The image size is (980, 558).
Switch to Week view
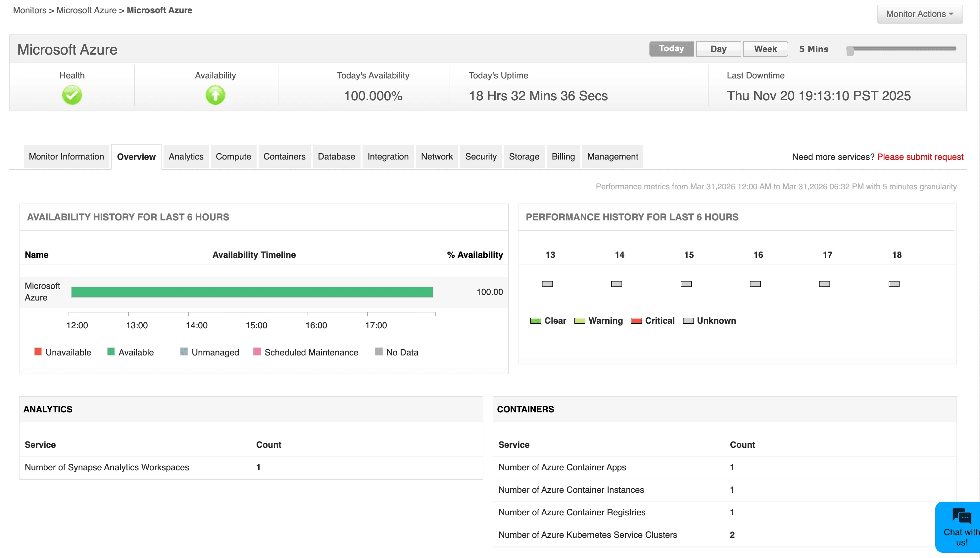click(765, 49)
